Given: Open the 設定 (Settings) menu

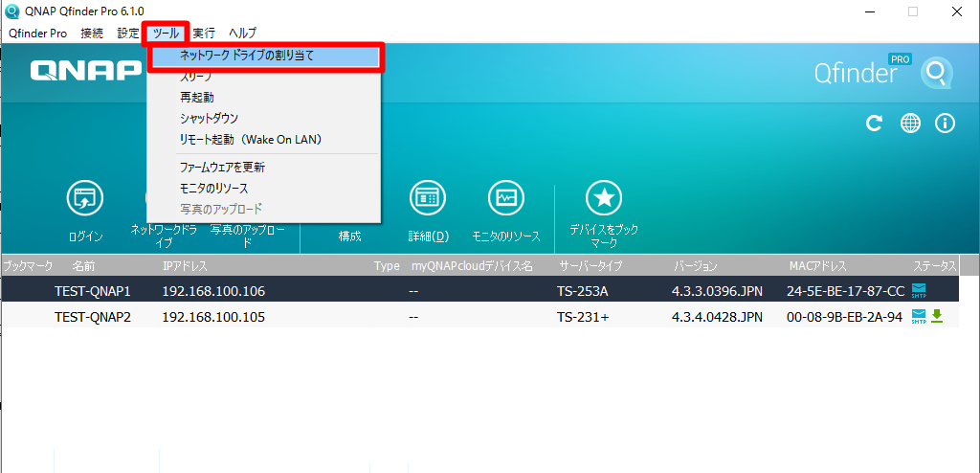Looking at the screenshot, I should coord(128,34).
